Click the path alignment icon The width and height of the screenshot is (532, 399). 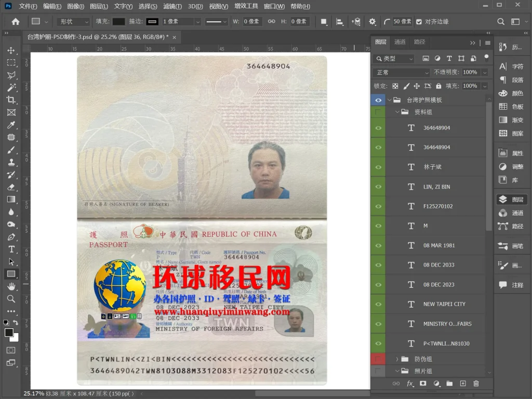tap(339, 22)
